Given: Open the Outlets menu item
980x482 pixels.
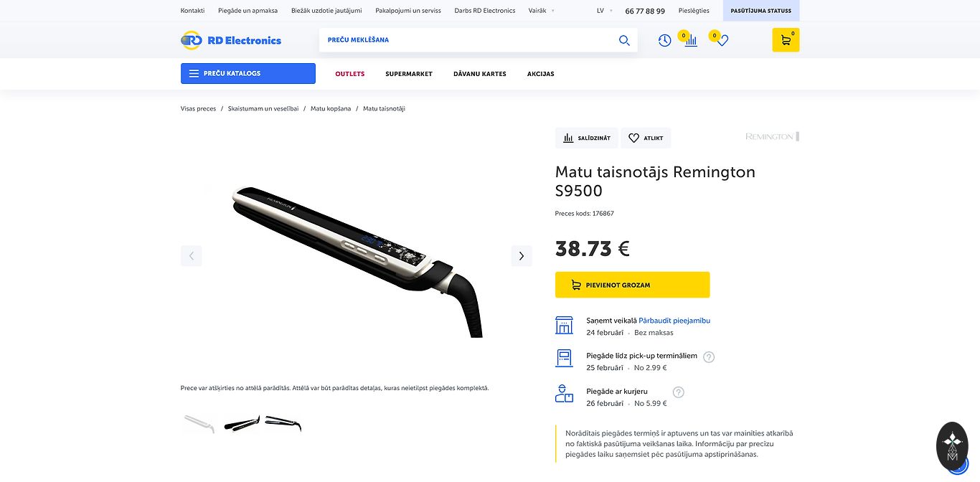Looking at the screenshot, I should pos(350,74).
